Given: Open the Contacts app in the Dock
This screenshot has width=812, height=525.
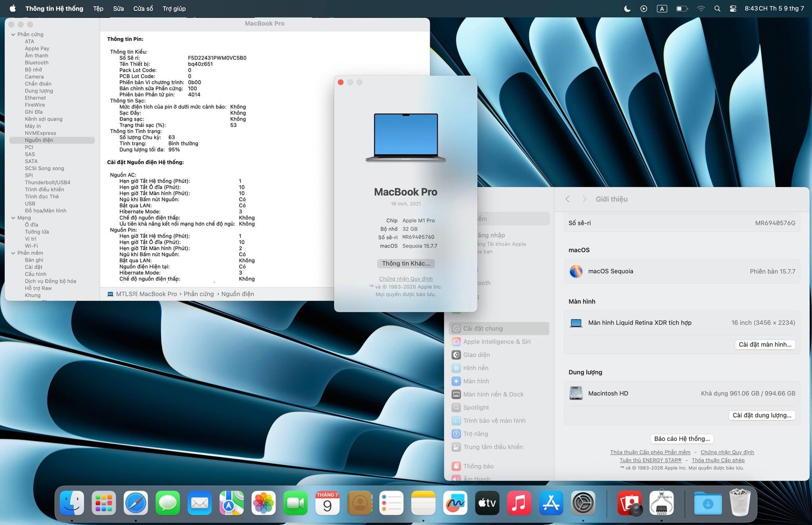Looking at the screenshot, I should [360, 503].
